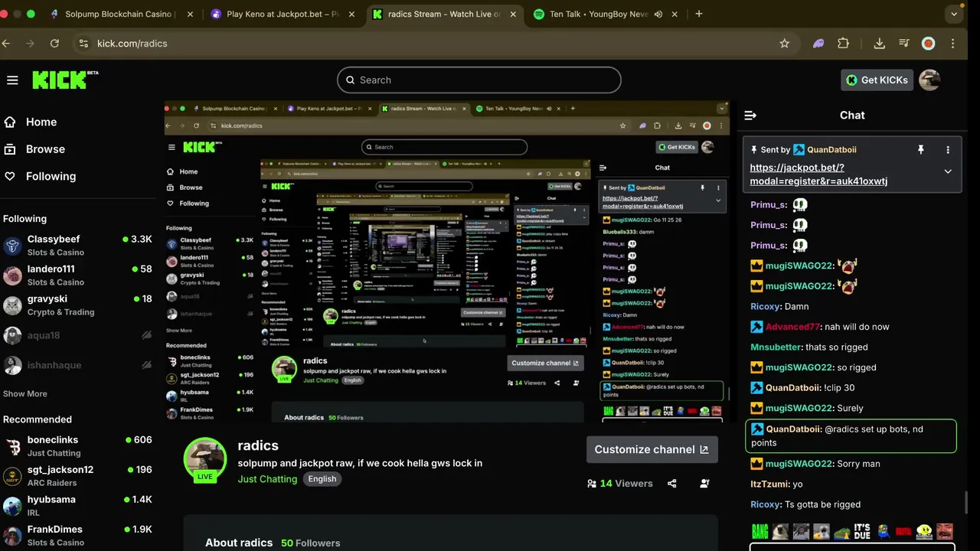
Task: Open Chrome profile avatar
Action: coord(929,44)
